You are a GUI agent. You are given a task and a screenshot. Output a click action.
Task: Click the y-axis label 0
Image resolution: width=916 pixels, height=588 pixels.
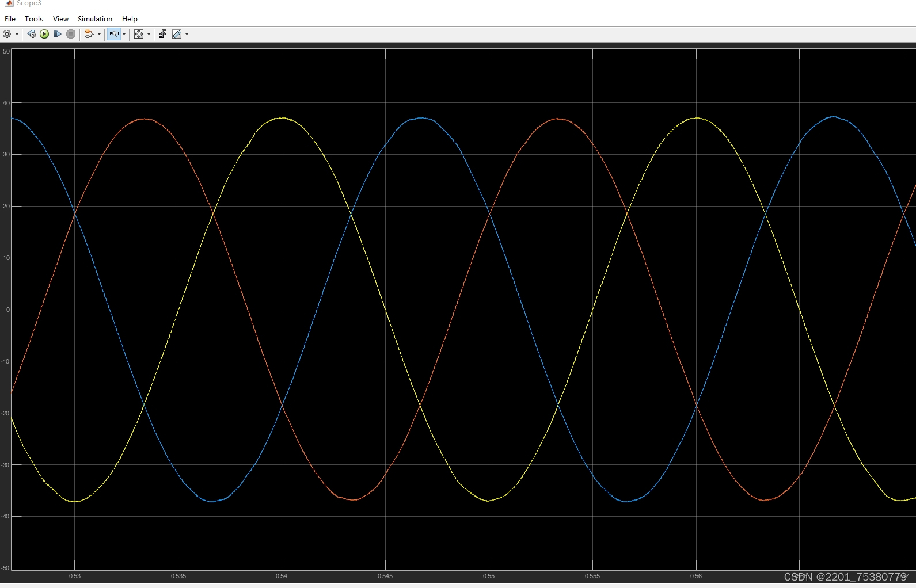point(8,310)
